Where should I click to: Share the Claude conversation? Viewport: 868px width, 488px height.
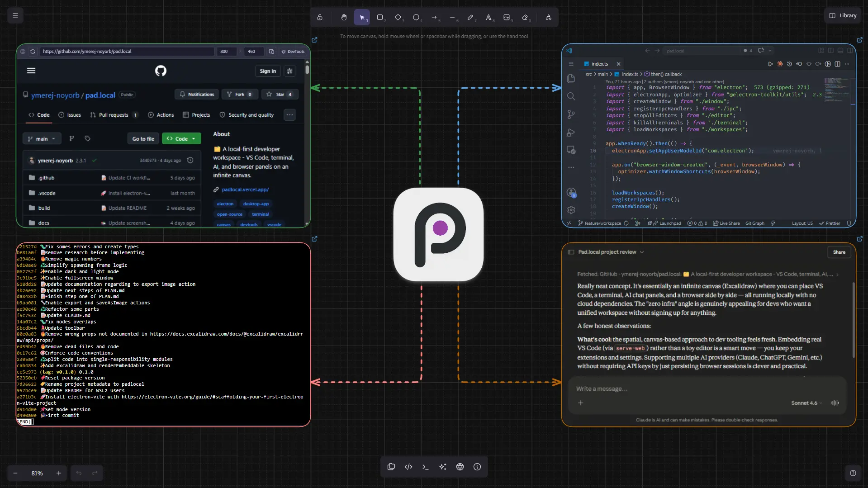tap(839, 252)
